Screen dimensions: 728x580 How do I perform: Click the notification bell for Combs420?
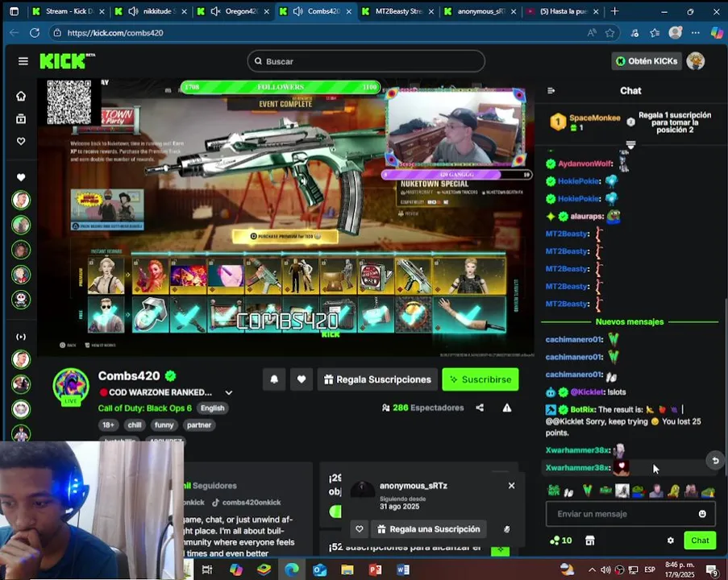[274, 379]
